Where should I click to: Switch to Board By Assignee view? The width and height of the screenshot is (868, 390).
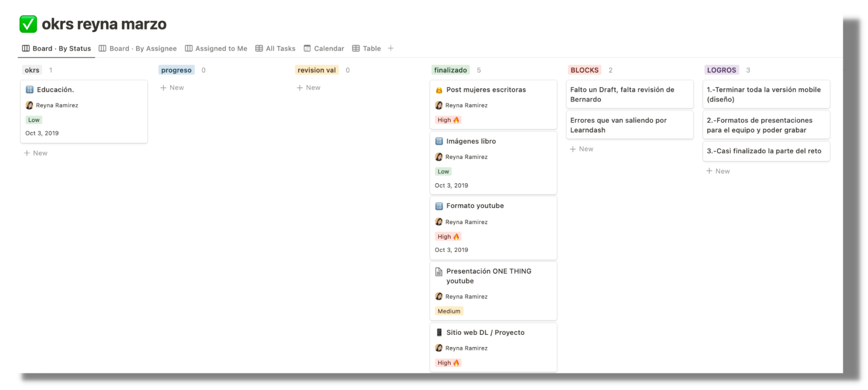tap(138, 48)
